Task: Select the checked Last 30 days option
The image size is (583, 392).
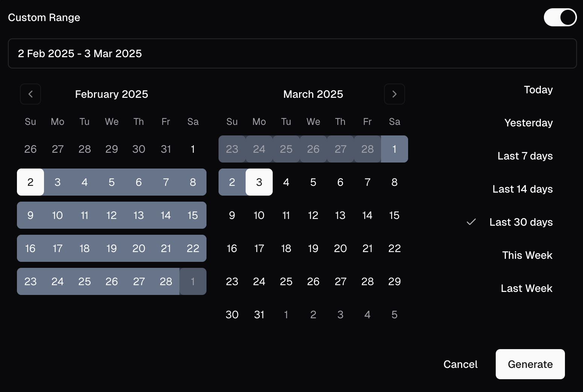Action: [x=521, y=222]
